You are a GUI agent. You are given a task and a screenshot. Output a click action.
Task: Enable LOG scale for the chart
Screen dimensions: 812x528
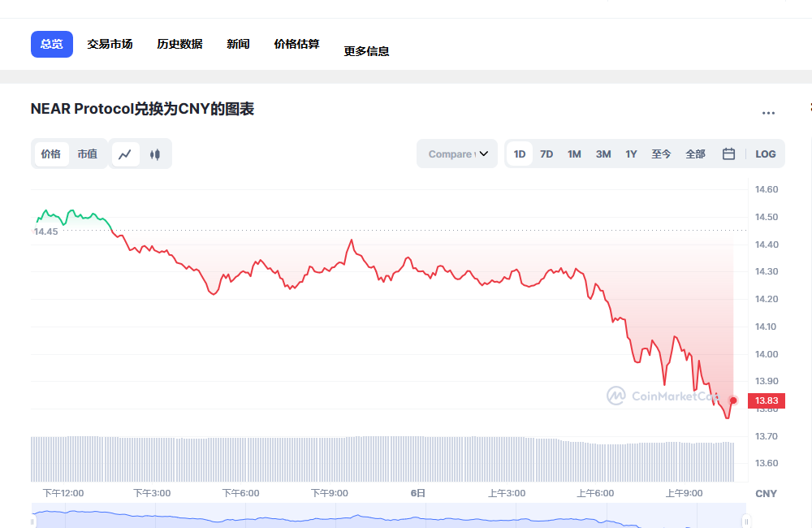tap(765, 154)
